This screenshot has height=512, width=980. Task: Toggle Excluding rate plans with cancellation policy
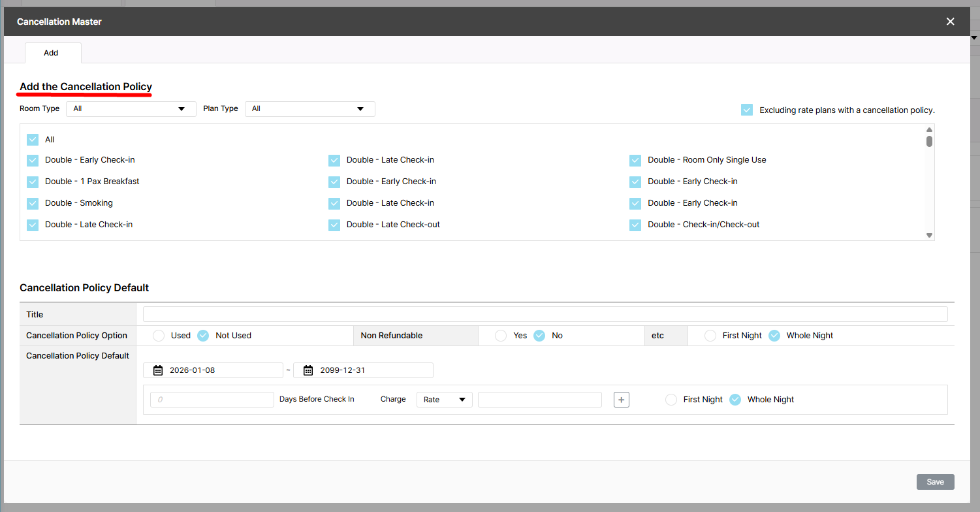click(747, 110)
